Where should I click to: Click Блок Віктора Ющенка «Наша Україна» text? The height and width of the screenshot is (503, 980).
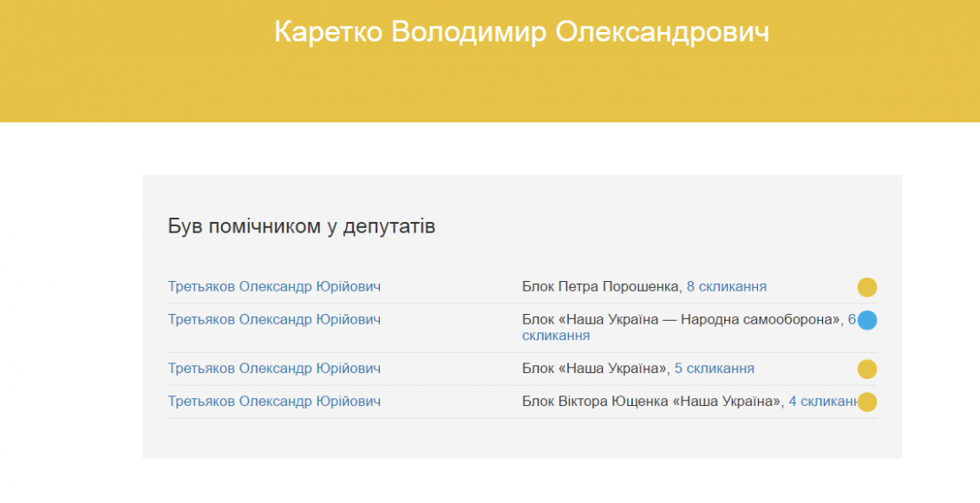[x=652, y=402]
